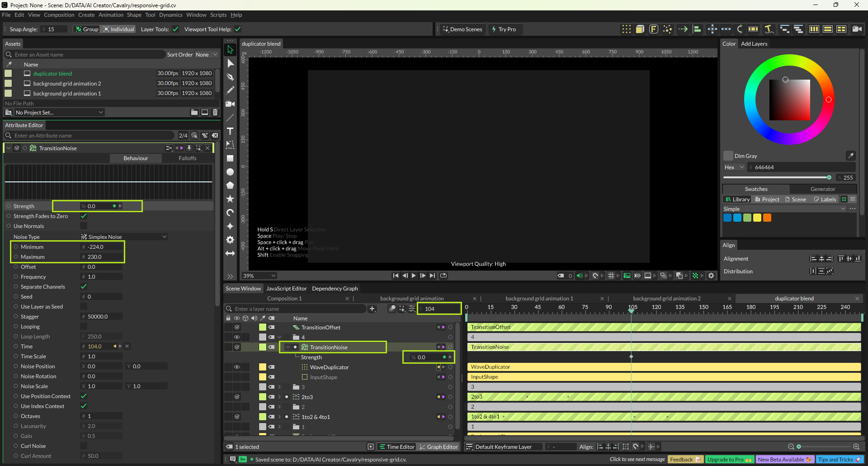The width and height of the screenshot is (868, 466).
Task: Delete asset with the trash icon
Action: point(215,112)
